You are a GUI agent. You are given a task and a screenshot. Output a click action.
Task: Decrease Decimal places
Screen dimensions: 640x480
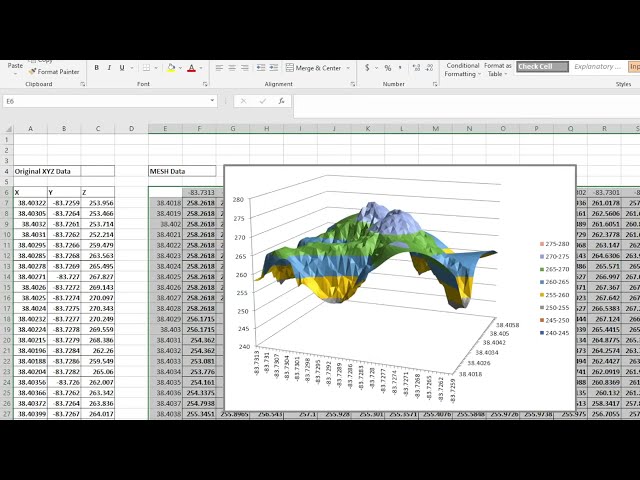tap(429, 68)
